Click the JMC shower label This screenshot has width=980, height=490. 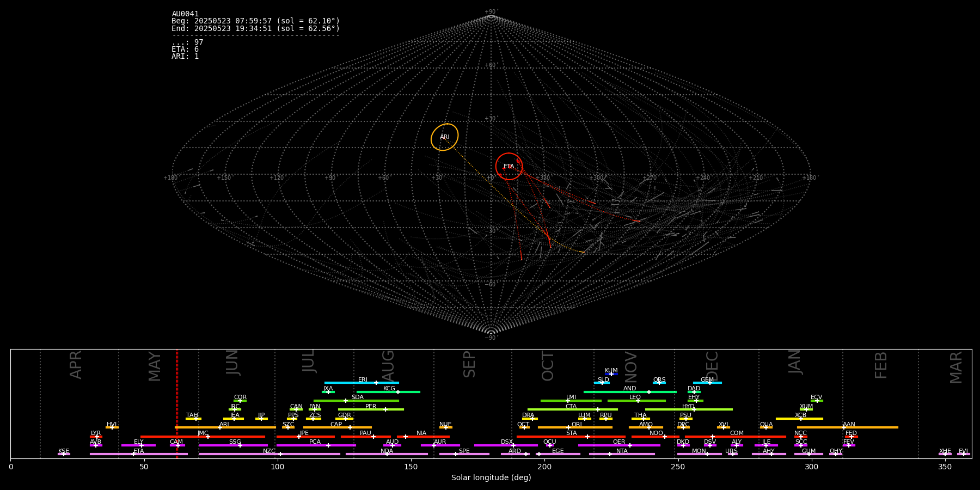[203, 433]
